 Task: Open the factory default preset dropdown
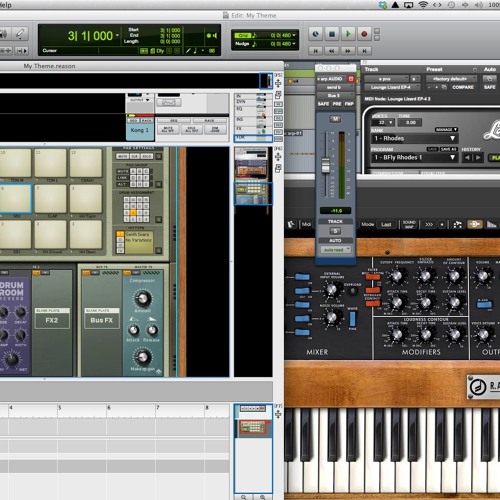tap(451, 79)
